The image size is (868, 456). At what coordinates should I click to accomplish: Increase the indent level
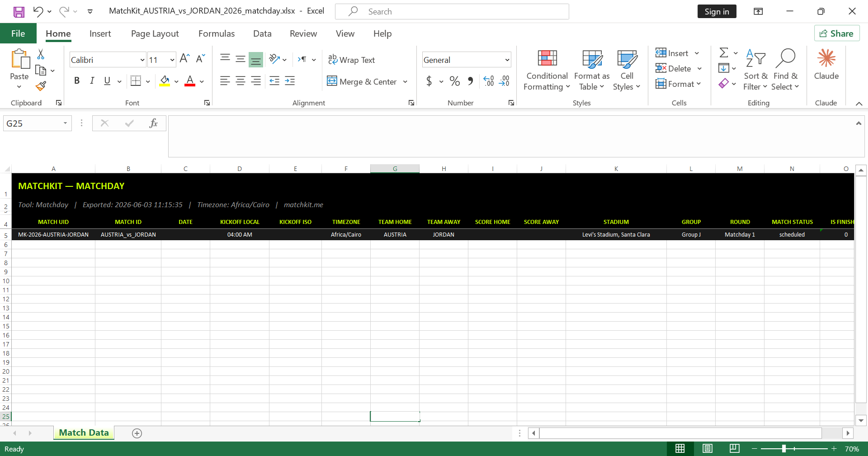290,81
